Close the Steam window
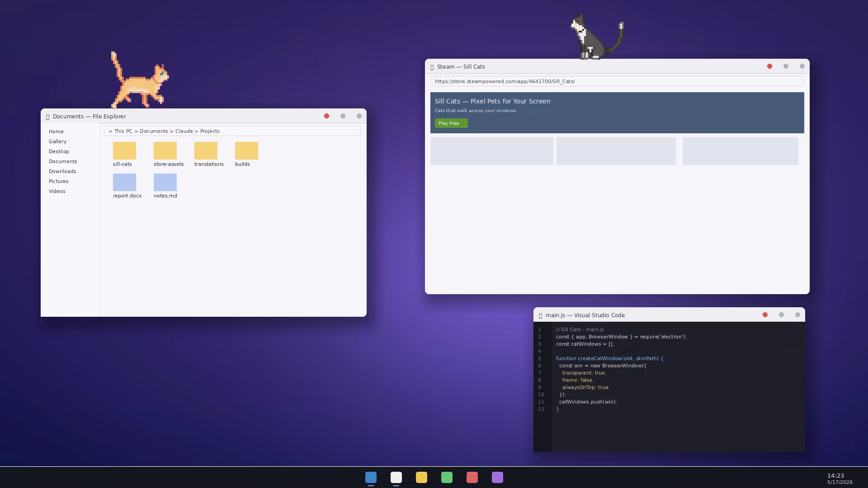The height and width of the screenshot is (488, 868). pyautogui.click(x=769, y=66)
